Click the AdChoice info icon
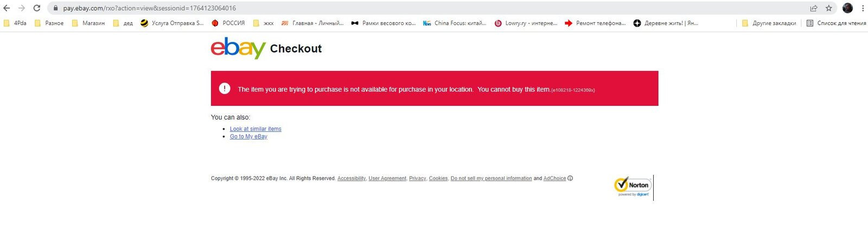 coord(570,178)
